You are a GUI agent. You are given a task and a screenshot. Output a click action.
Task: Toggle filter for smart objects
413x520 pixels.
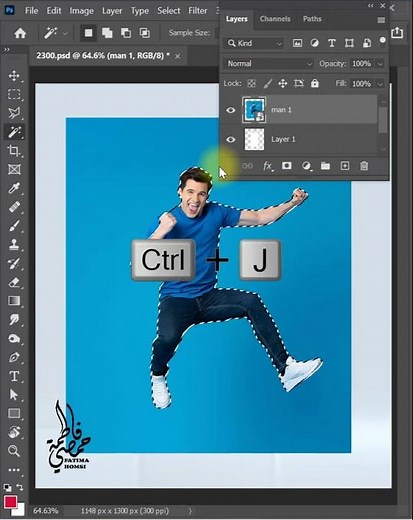click(367, 43)
